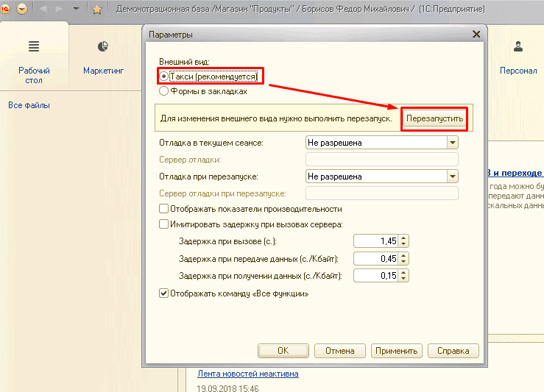Click the Задержка при вызове value field

375,241
